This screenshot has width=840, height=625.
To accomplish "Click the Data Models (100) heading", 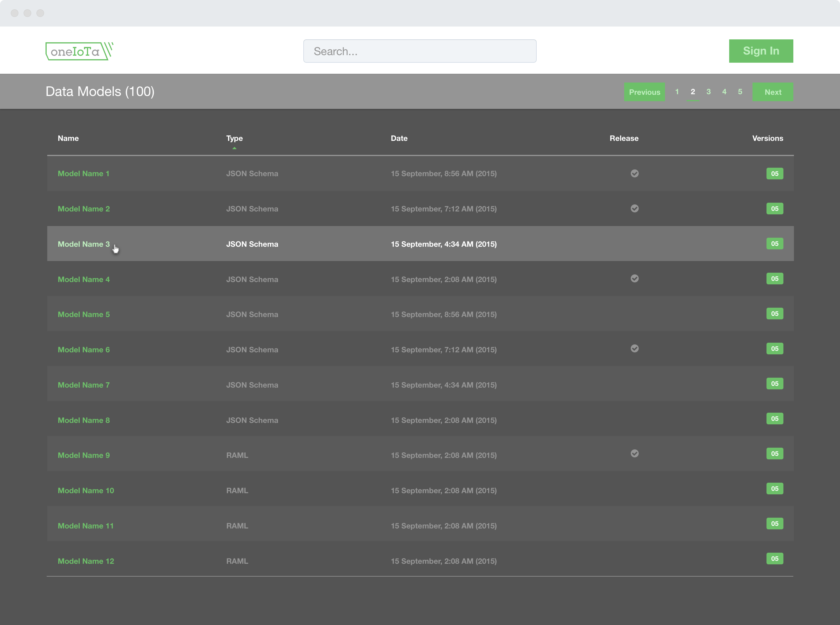I will pyautogui.click(x=100, y=92).
